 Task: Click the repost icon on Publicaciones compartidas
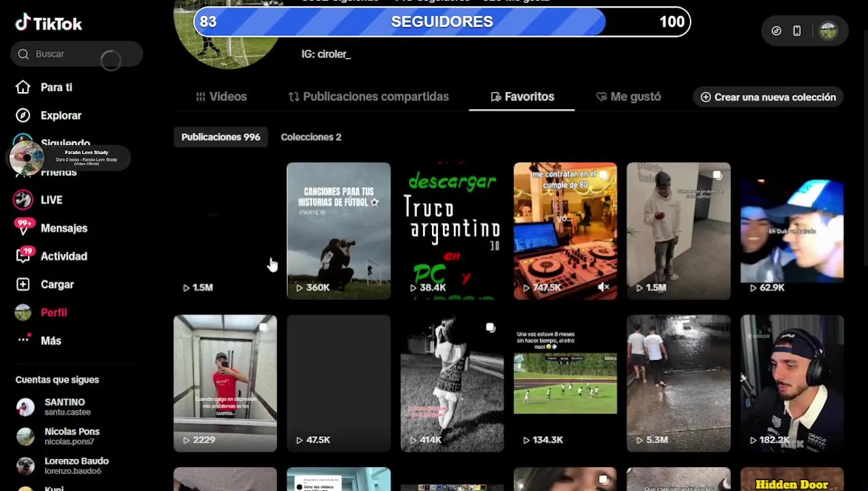pos(294,97)
